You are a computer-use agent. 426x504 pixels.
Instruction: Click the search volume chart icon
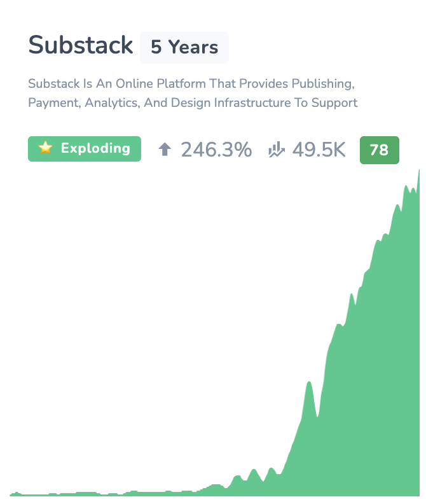(x=277, y=150)
